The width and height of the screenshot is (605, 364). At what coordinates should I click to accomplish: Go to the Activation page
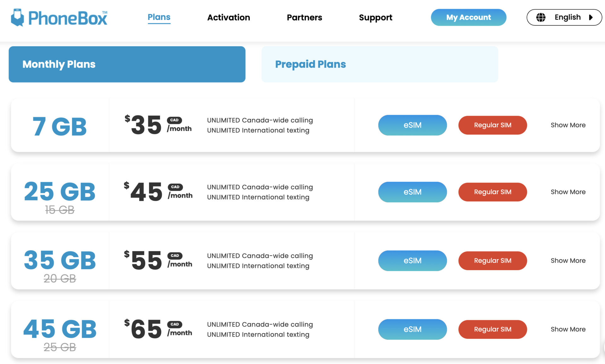228,17
